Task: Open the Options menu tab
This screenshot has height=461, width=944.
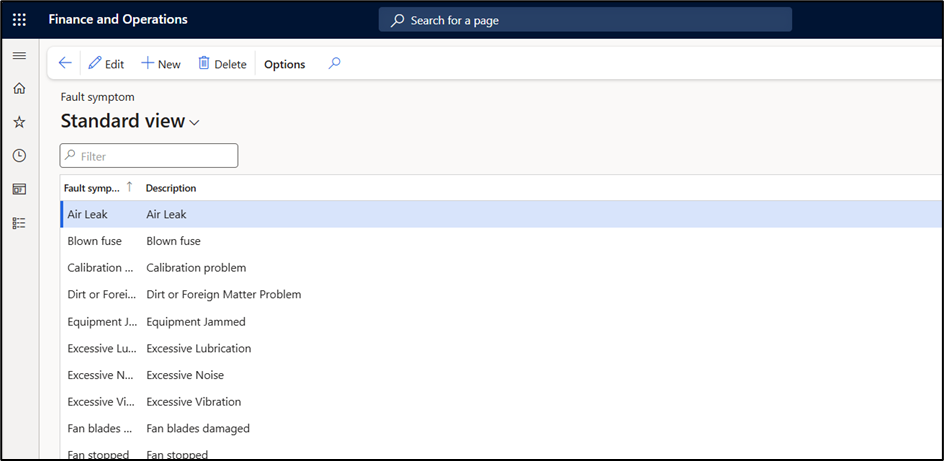Action: click(x=284, y=64)
